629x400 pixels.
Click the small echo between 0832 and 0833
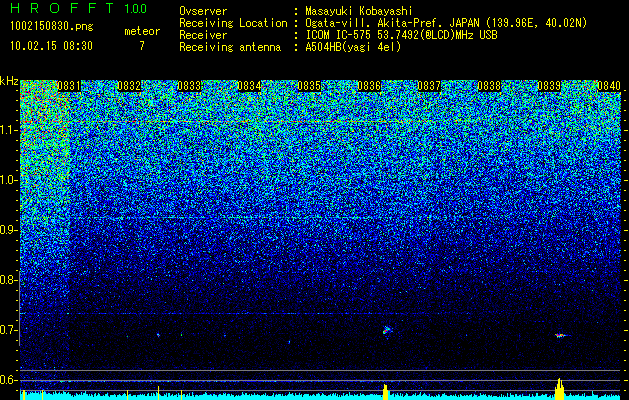[158, 335]
